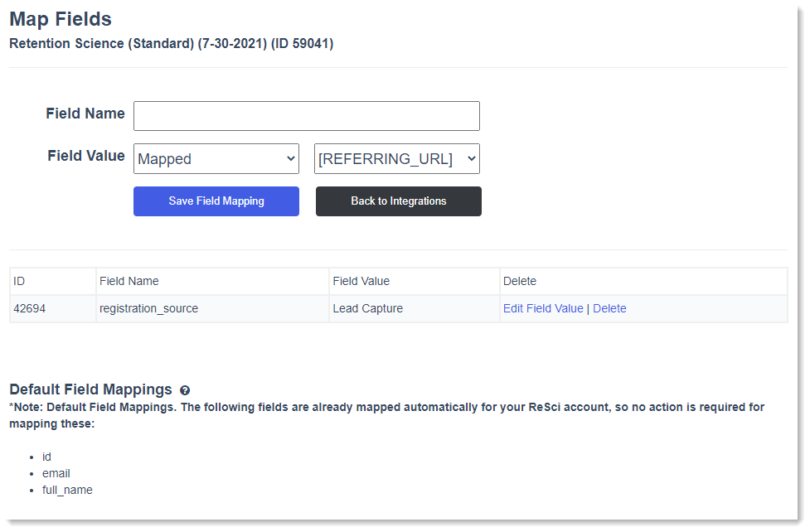Click Delete link for registration_source row
810x532 pixels.
609,308
